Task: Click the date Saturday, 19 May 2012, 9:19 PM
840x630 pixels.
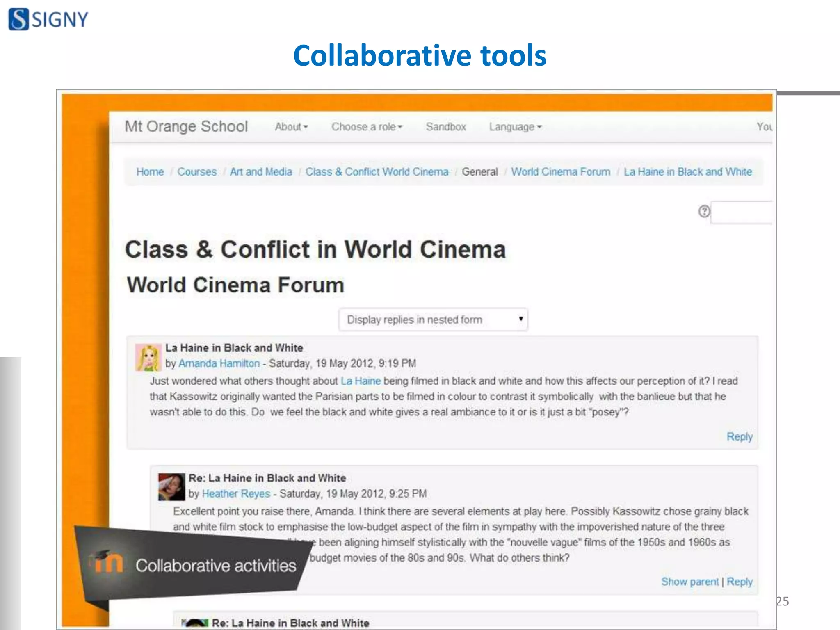Action: point(342,363)
